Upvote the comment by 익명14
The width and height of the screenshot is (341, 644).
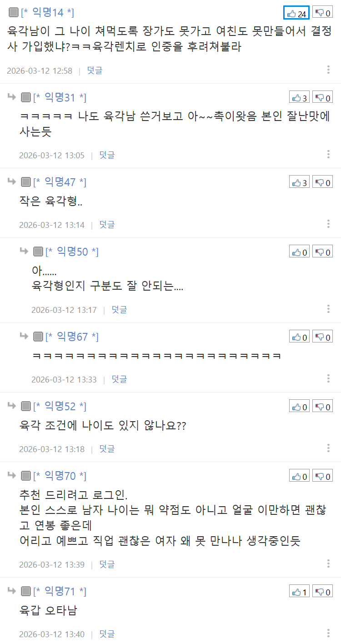coord(296,13)
